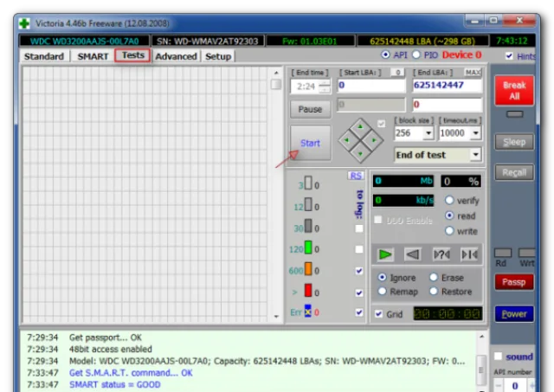The width and height of the screenshot is (554, 392).
Task: Toggle log checkbox for Err blocks
Action: (x=359, y=312)
